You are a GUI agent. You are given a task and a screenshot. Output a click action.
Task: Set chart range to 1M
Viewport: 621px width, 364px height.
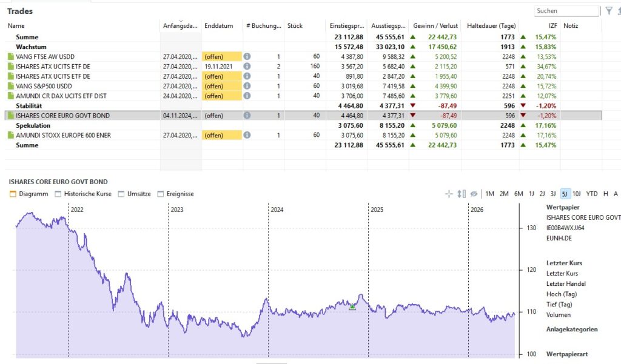[490, 194]
